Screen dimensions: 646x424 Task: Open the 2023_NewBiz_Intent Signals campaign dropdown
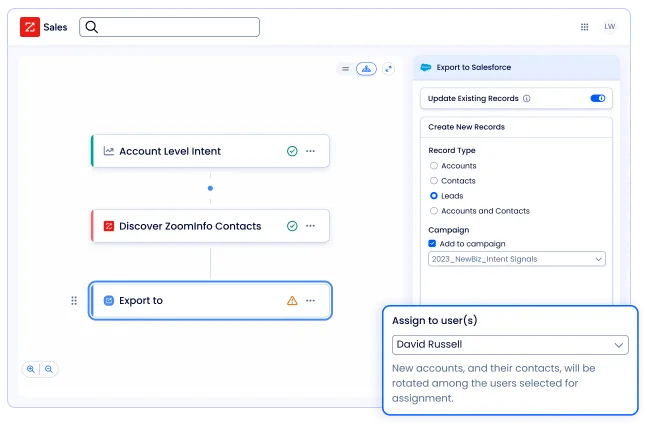coord(517,259)
